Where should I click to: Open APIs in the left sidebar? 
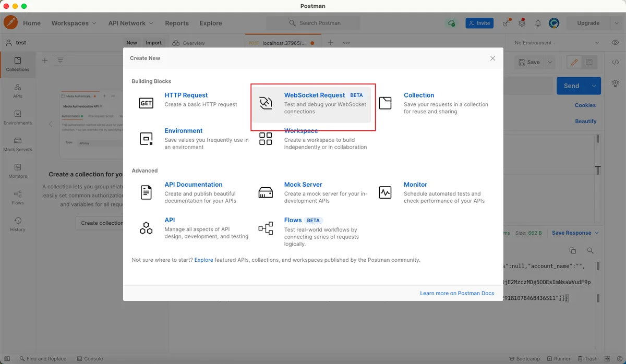(18, 91)
